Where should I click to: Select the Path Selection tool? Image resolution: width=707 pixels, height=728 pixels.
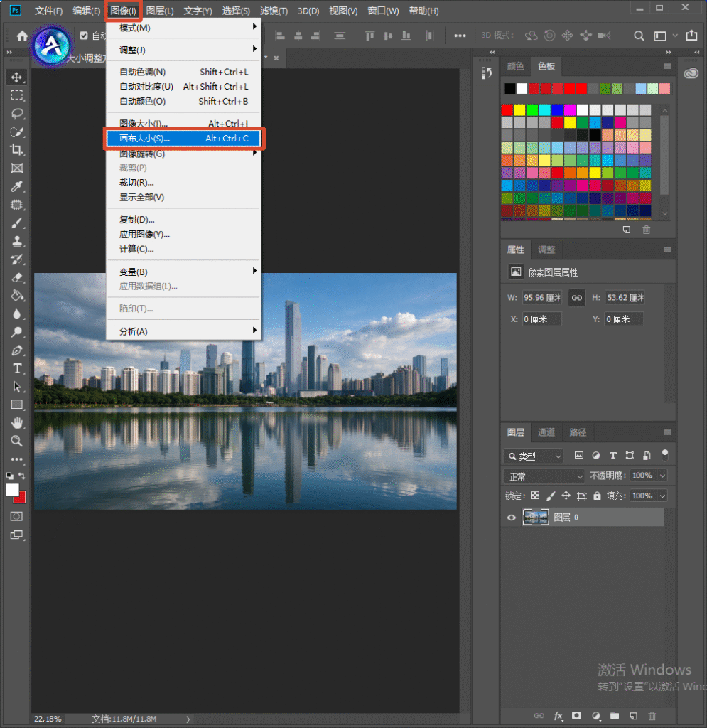pyautogui.click(x=17, y=387)
